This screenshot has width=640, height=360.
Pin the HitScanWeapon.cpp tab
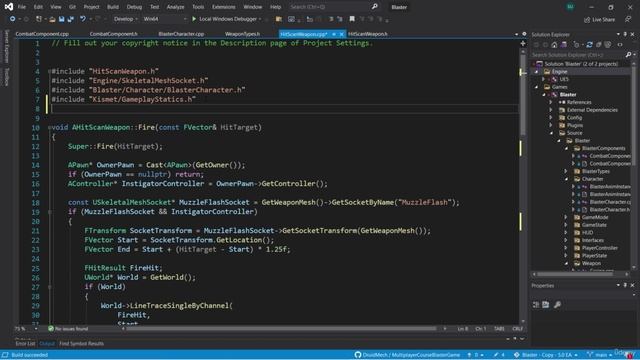334,34
